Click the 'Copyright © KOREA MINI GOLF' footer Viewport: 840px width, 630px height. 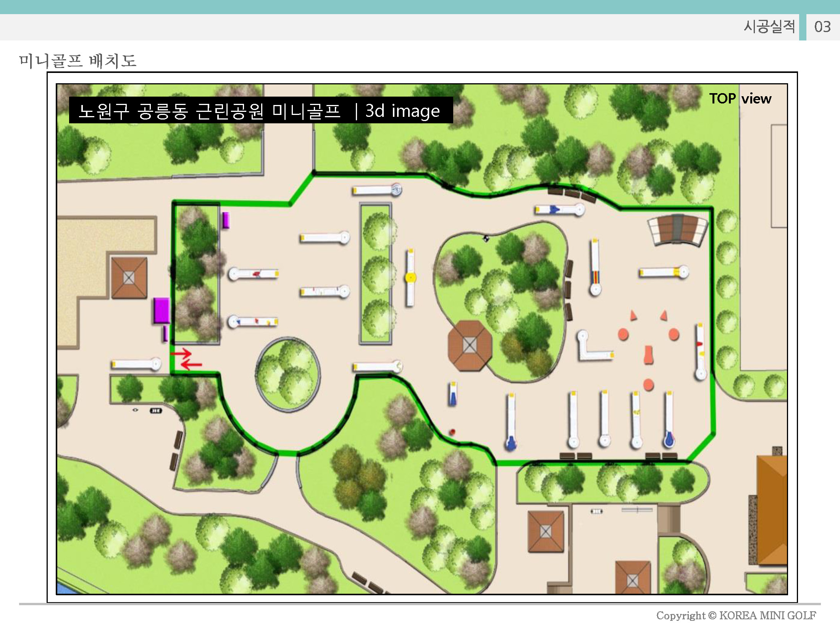point(736,615)
